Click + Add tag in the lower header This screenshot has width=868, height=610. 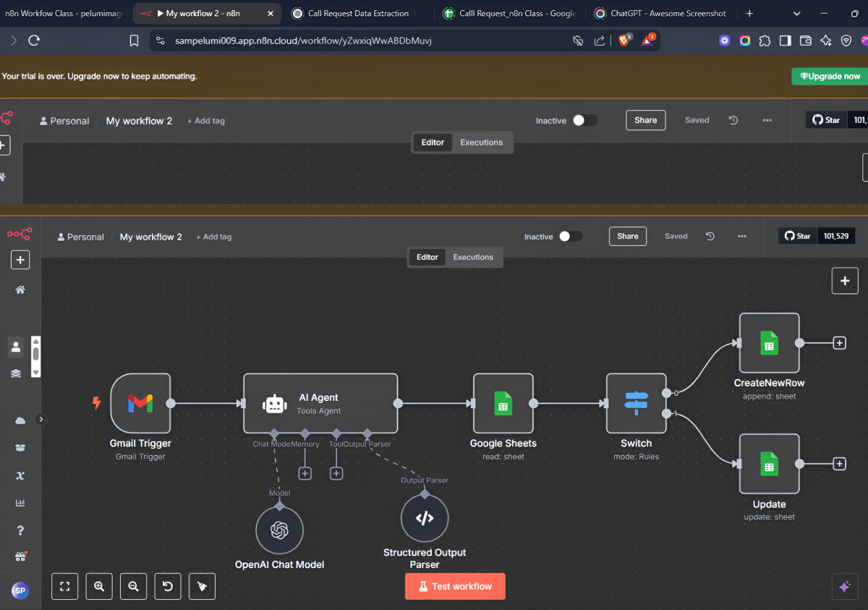point(214,237)
